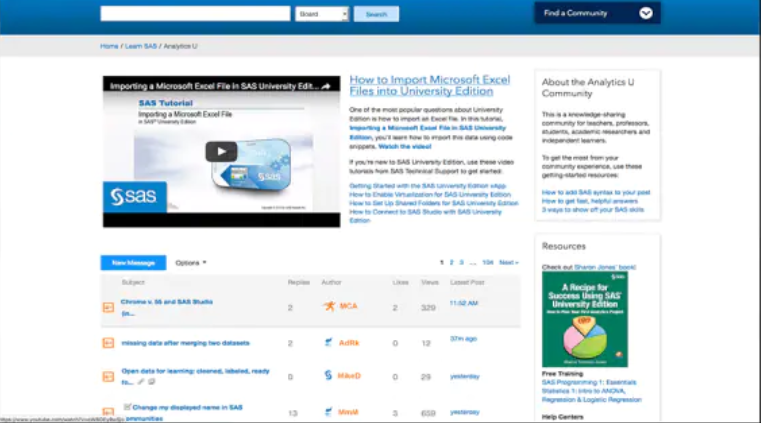Screen dimensions: 761x423
Task: Open the Open data for learning topic
Action: point(195,376)
